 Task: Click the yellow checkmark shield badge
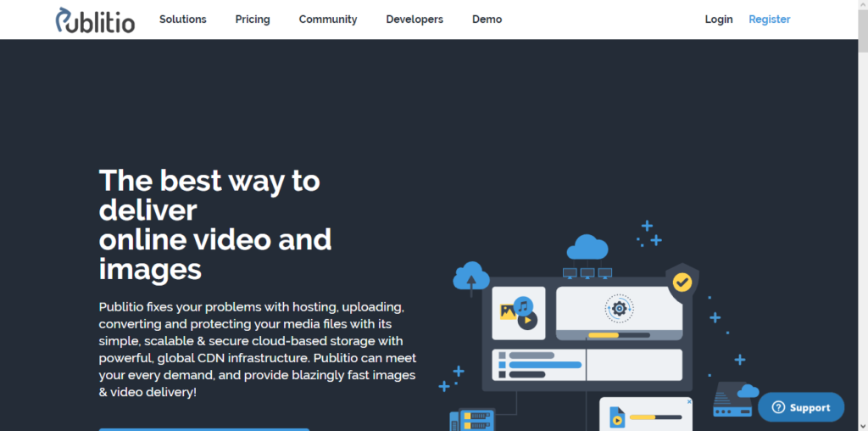coord(682,283)
